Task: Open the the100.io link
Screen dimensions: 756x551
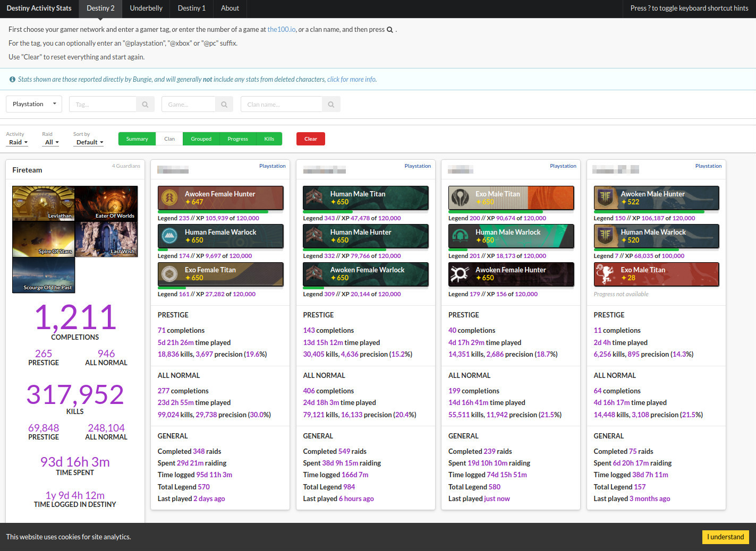Action: 282,30
